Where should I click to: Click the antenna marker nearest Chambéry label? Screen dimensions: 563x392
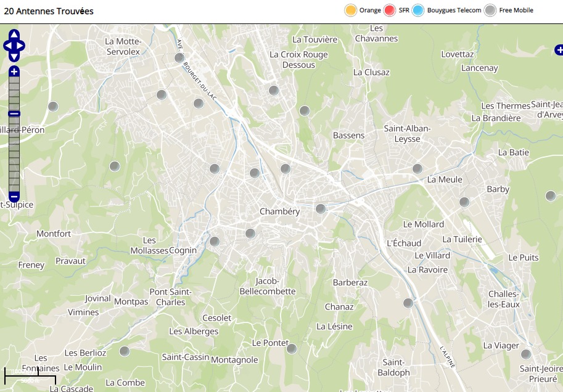coord(321,209)
